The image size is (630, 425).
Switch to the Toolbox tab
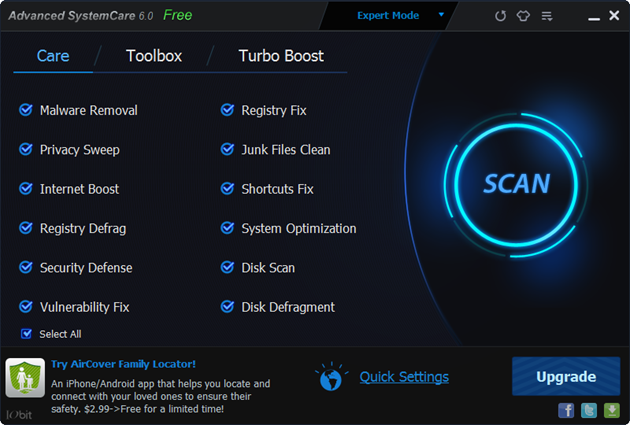154,56
